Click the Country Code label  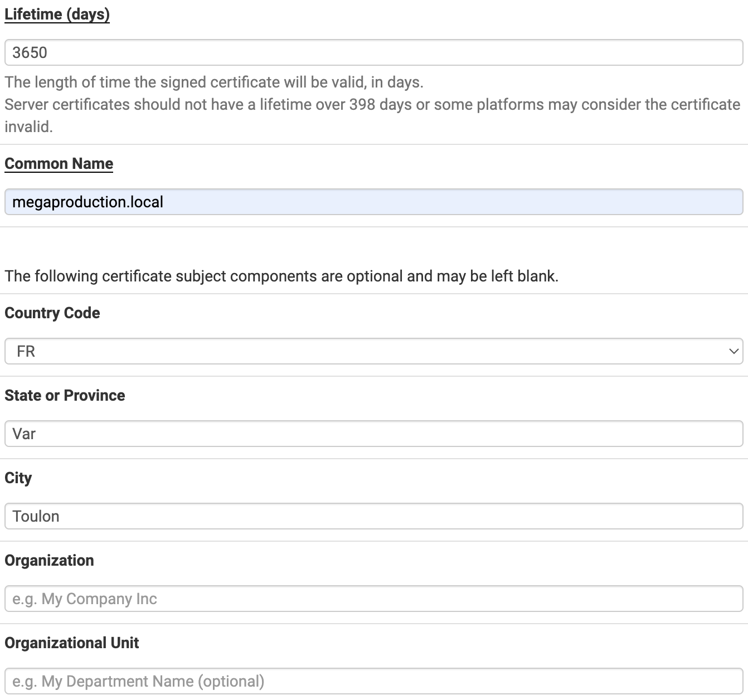pos(52,313)
